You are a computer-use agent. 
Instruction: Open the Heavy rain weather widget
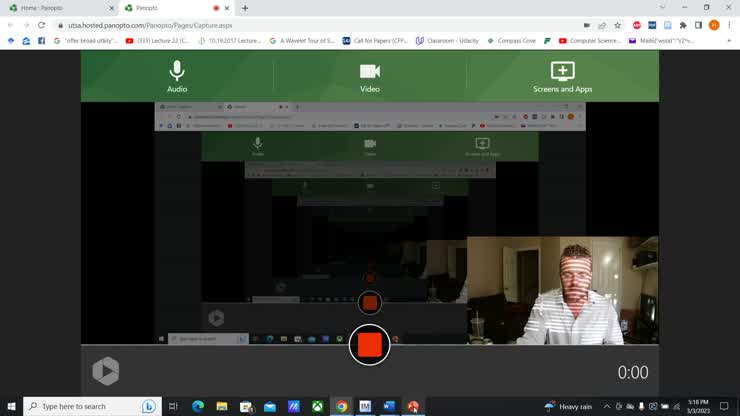[x=569, y=406]
